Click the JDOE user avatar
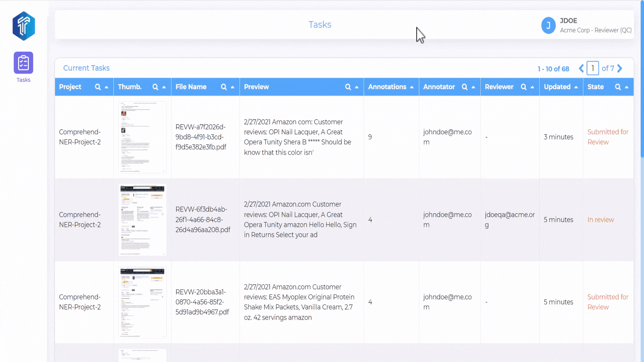644x362 pixels. pos(548,25)
